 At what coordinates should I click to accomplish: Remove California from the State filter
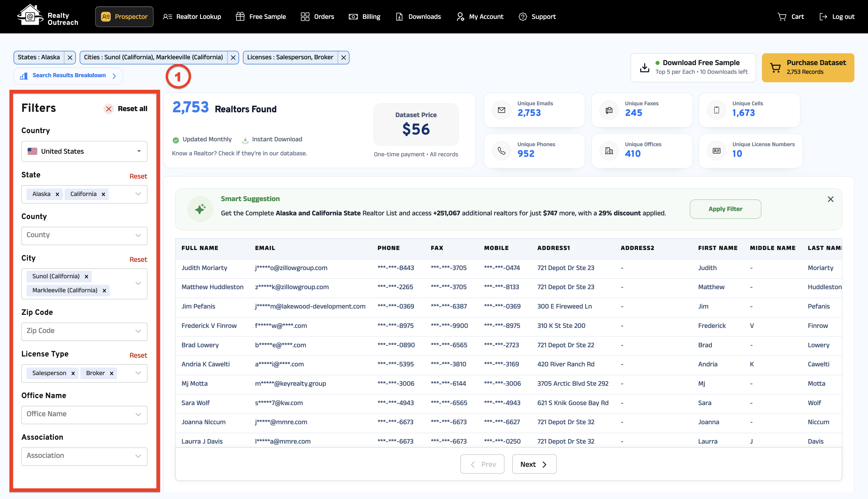[103, 194]
